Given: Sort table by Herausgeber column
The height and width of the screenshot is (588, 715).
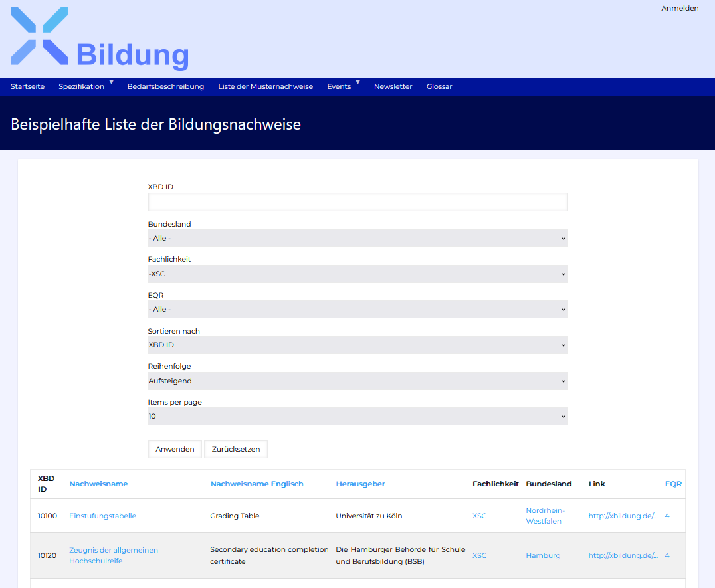Looking at the screenshot, I should pyautogui.click(x=360, y=484).
